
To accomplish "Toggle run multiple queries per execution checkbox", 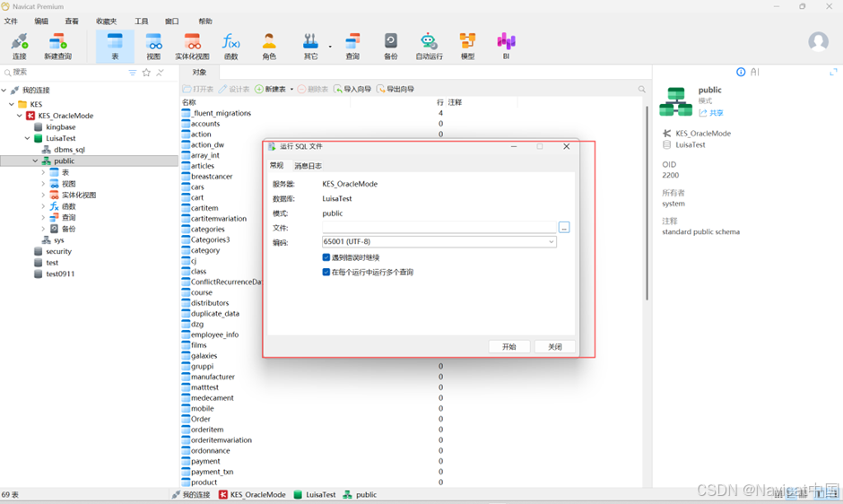I will point(326,272).
